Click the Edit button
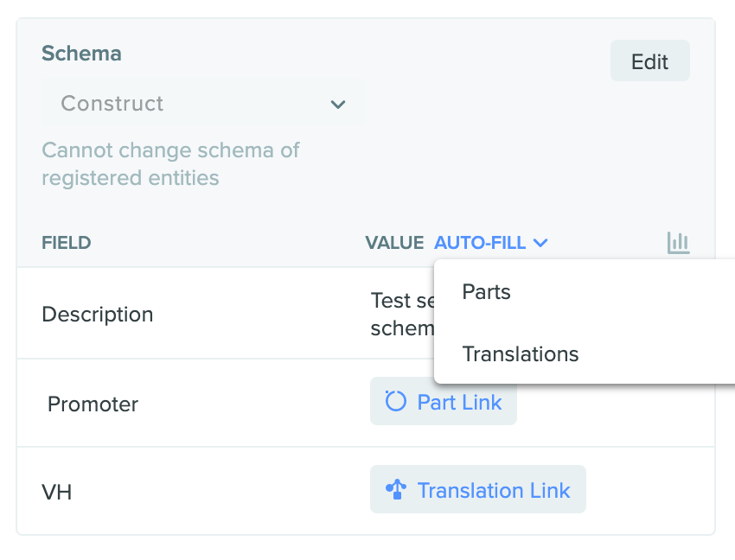The height and width of the screenshot is (560, 735). [649, 60]
